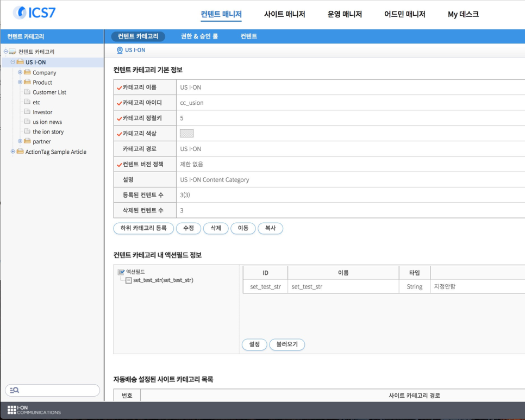Click the 카테고리 색상 color swatch
This screenshot has width=525, height=420.
click(x=186, y=133)
